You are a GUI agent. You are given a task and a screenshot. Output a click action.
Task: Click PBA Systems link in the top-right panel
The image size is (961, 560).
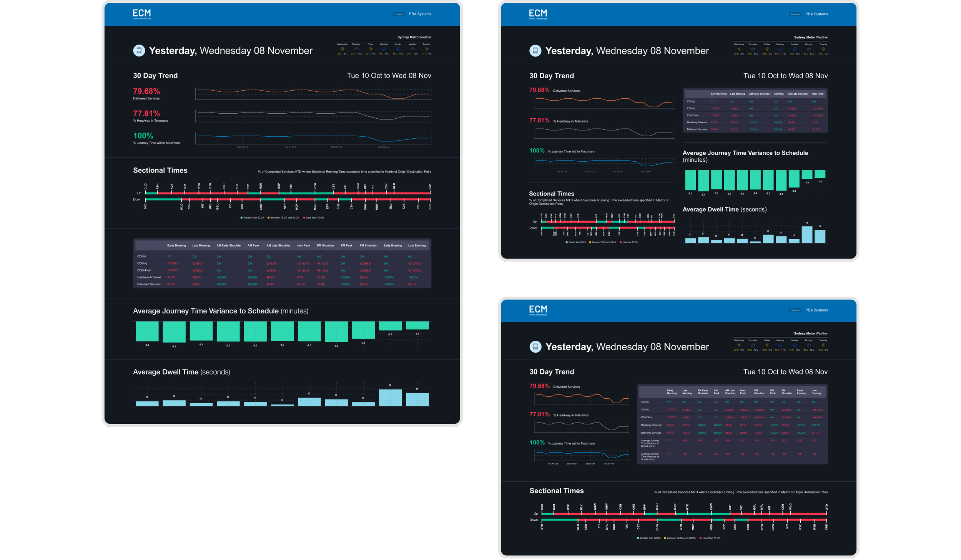[816, 14]
